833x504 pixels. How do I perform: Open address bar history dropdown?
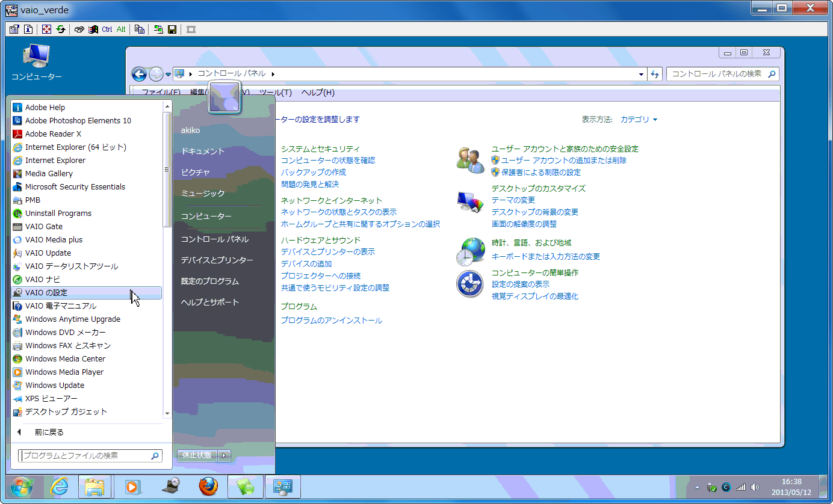point(641,74)
